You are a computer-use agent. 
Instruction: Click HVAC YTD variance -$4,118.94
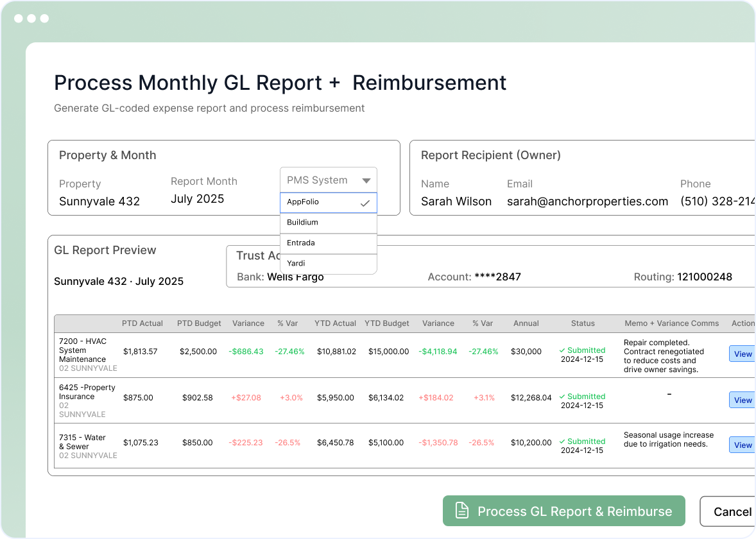(438, 352)
